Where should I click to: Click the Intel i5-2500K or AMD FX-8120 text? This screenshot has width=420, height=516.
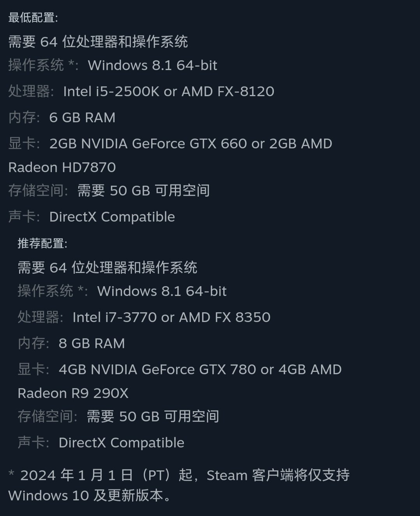[168, 92]
